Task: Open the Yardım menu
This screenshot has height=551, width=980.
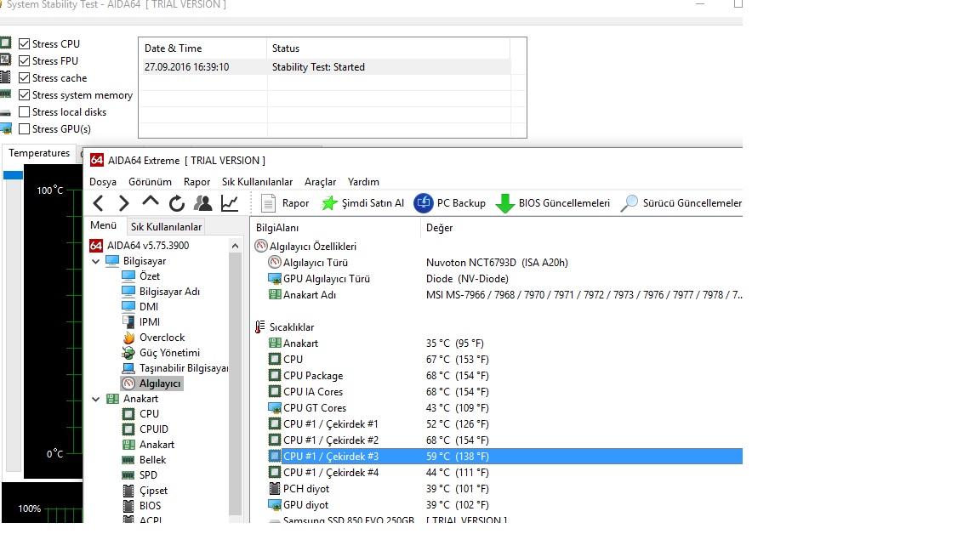Action: tap(363, 182)
